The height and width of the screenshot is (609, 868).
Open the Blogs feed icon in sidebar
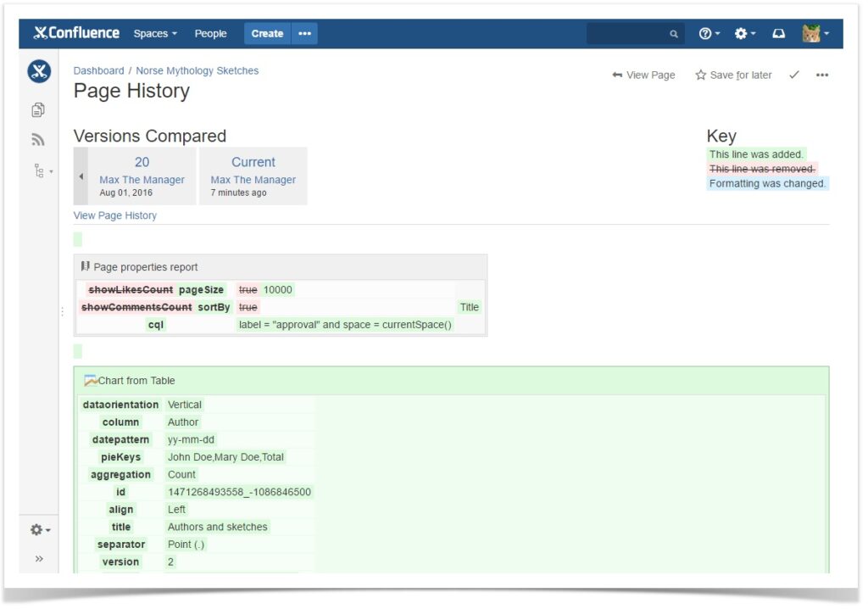[x=38, y=139]
